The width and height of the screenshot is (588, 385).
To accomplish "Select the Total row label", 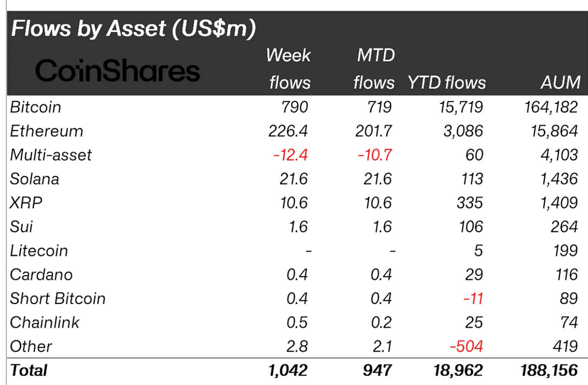I will pos(28,370).
